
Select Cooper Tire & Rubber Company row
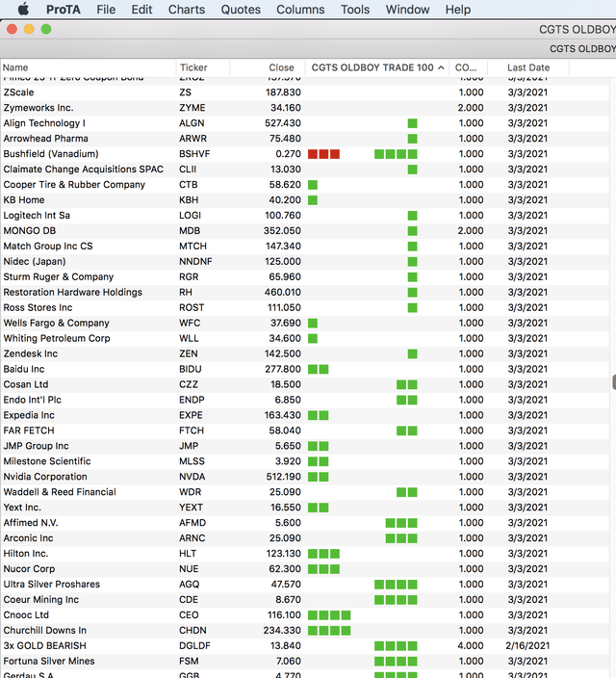[305, 185]
